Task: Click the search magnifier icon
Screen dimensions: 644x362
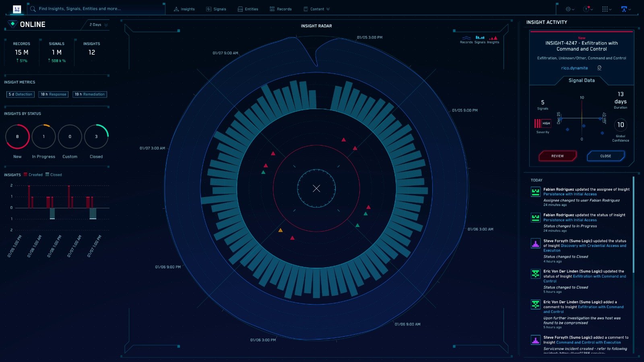Action: (33, 9)
